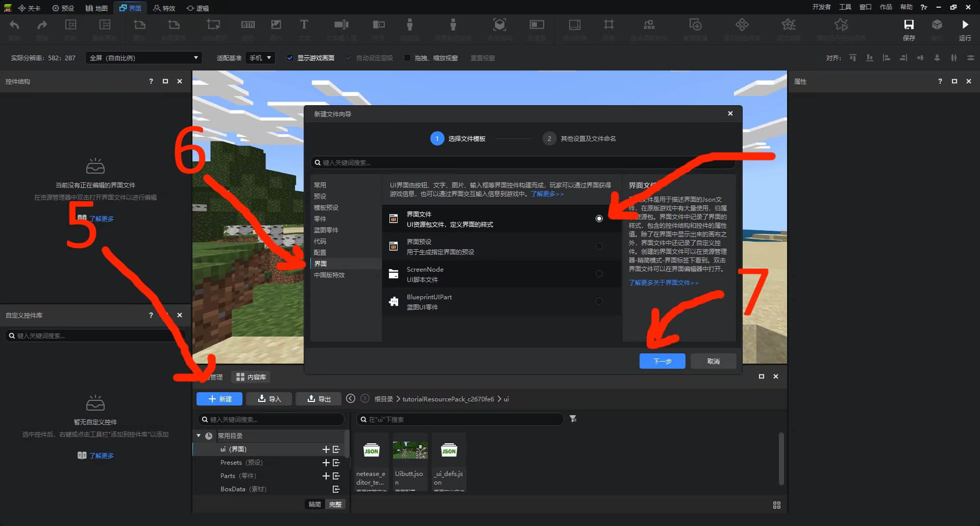Click the undo arrow icon in toolbar
Image resolution: width=980 pixels, height=526 pixels.
coord(14,25)
